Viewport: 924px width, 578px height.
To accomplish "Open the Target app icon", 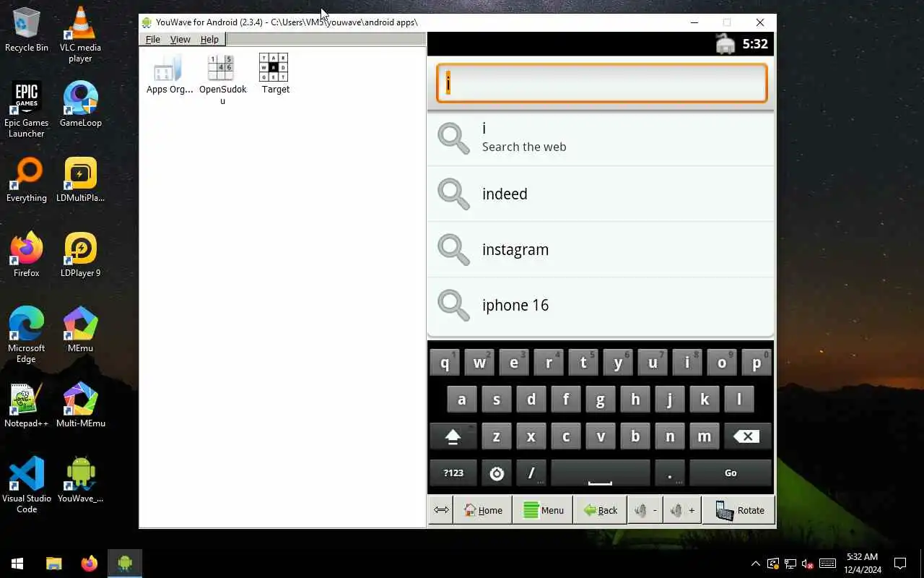I will [275, 74].
